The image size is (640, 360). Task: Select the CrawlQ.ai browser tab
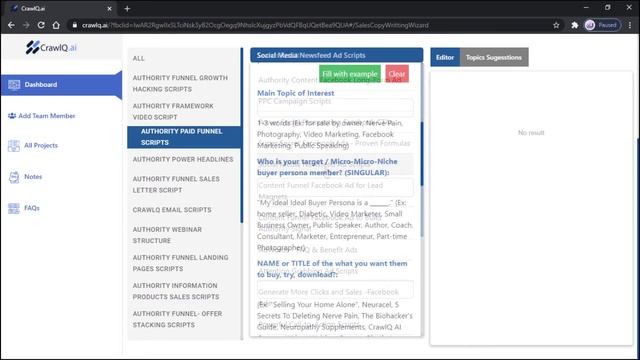(x=61, y=8)
